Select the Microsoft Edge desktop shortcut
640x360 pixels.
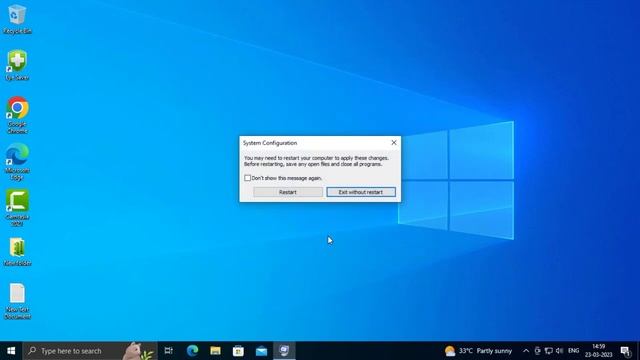(17, 162)
